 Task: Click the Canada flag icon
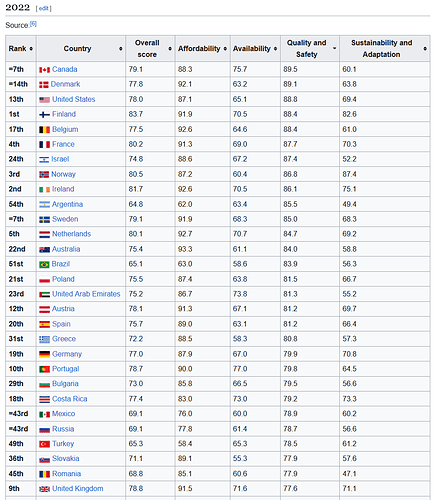44,70
